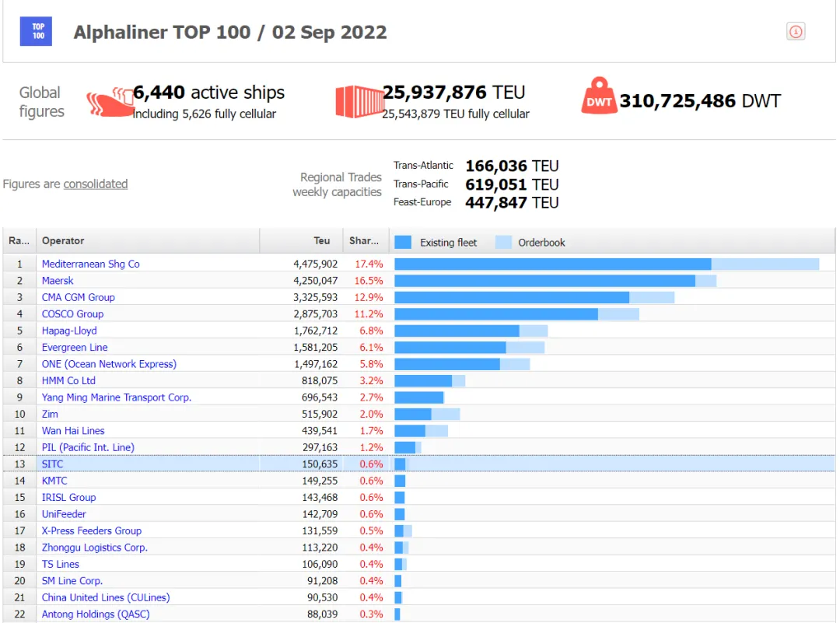Click the red container icon beside TEU
840x623 pixels.
(359, 101)
